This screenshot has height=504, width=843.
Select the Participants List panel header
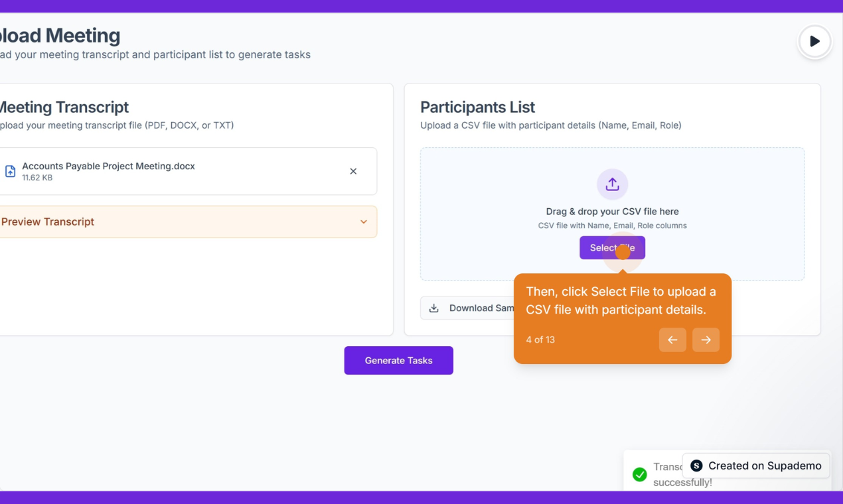tap(477, 107)
